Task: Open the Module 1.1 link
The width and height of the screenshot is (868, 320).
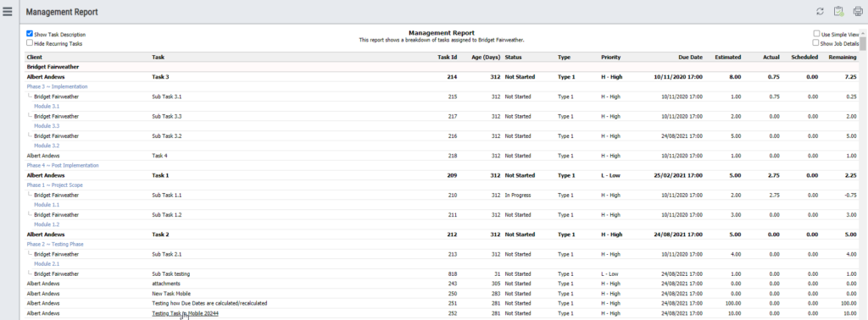Action: (47, 205)
